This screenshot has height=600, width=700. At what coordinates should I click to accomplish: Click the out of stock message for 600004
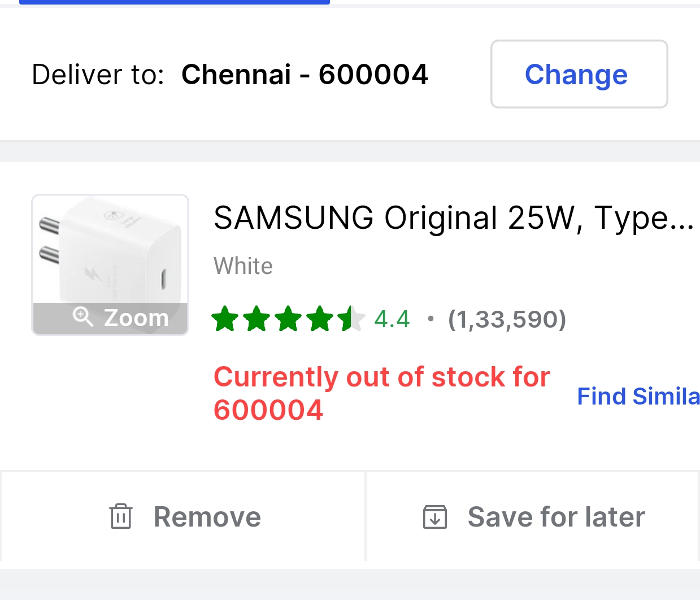click(x=381, y=393)
